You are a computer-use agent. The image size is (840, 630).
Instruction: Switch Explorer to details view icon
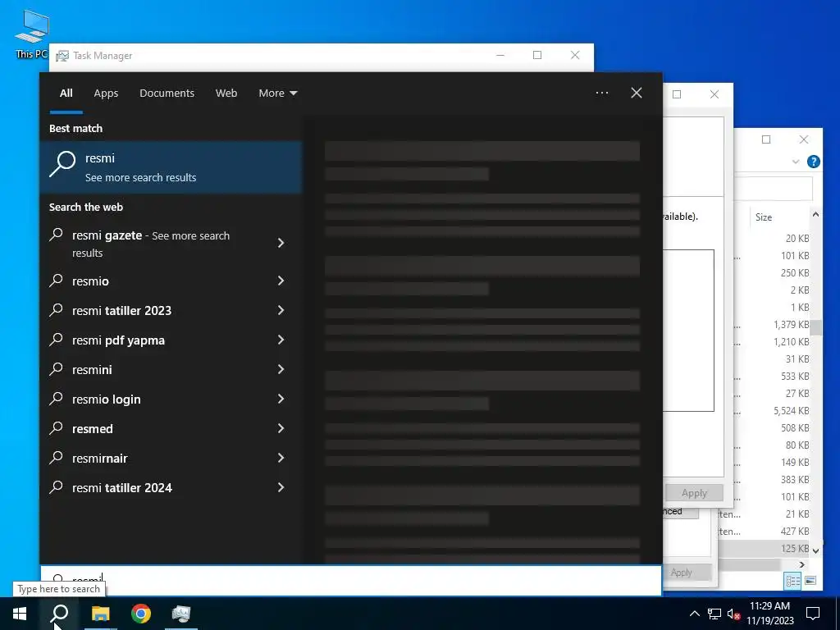tap(793, 581)
